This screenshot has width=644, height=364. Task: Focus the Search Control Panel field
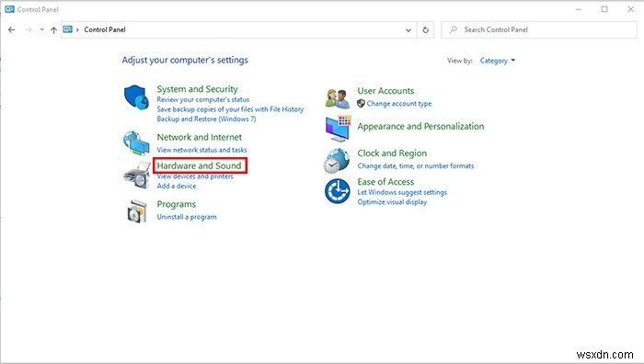click(539, 30)
